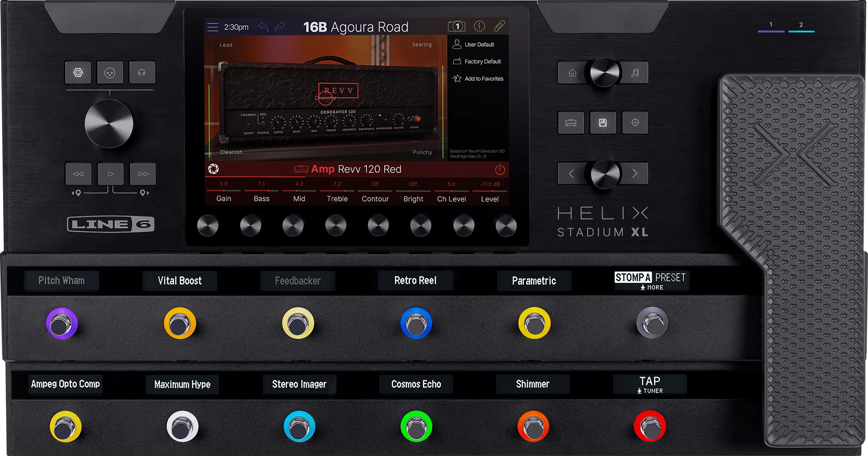
Task: Toggle the Ampeg Opto Comp footswitch
Action: pos(66,427)
